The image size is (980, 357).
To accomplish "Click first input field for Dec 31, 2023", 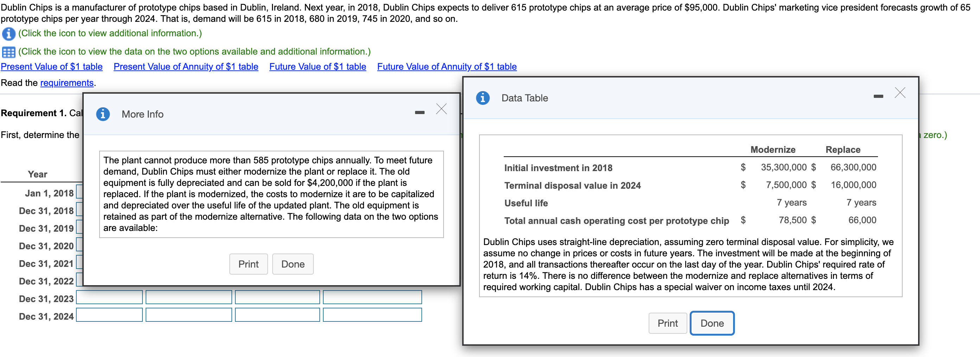I will 109,297.
